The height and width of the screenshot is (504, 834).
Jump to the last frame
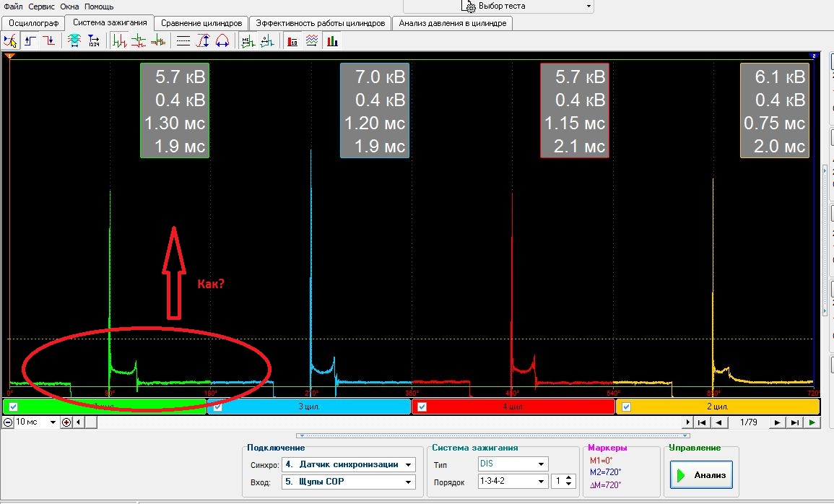point(794,422)
